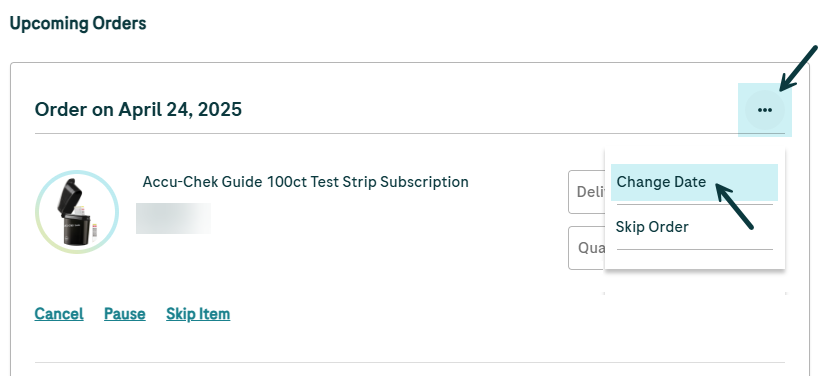Open the three-dot order options menu
Image resolution: width=820 pixels, height=376 pixels.
coord(765,110)
